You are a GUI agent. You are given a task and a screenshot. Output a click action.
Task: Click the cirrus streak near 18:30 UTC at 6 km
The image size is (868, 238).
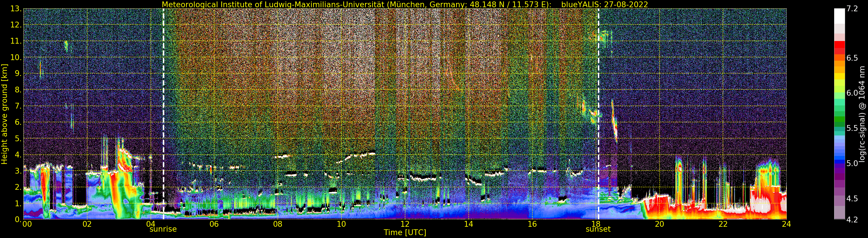click(614, 121)
